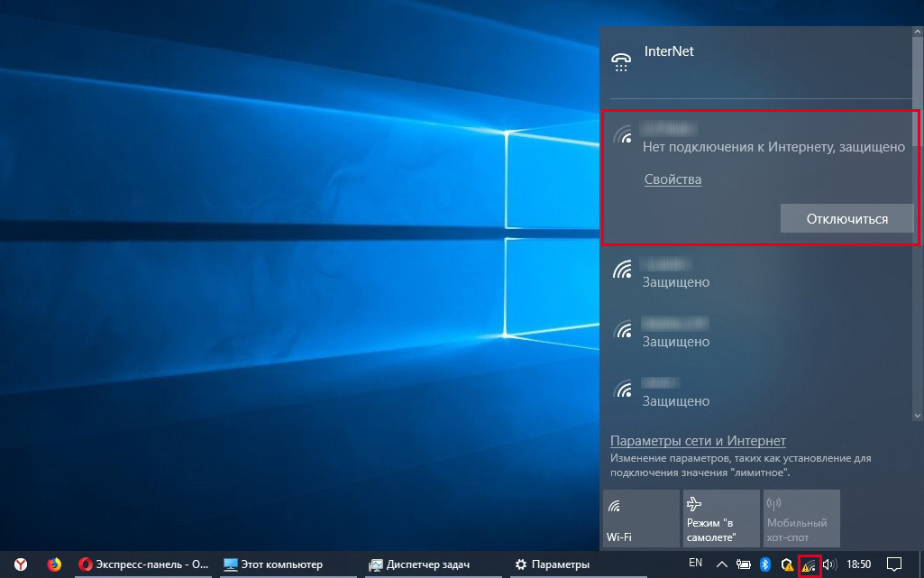Click the Show desktop strip at taskbar end
924x578 pixels.
pos(920,564)
